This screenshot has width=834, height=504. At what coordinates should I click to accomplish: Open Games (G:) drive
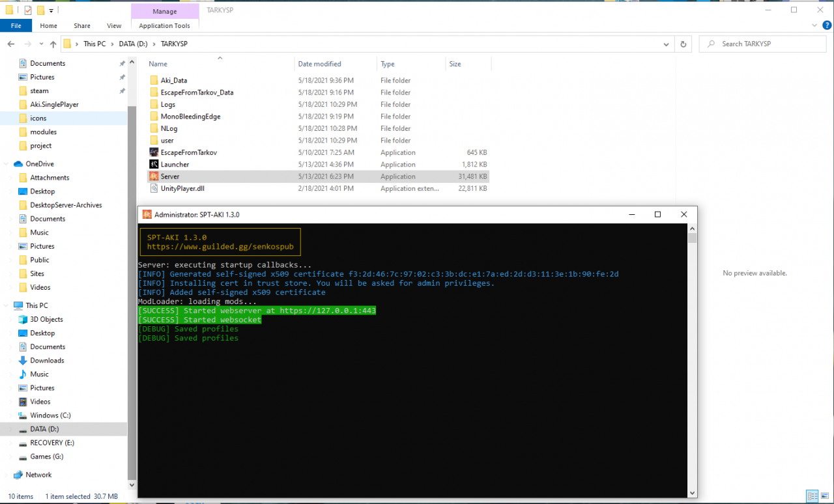tap(47, 456)
